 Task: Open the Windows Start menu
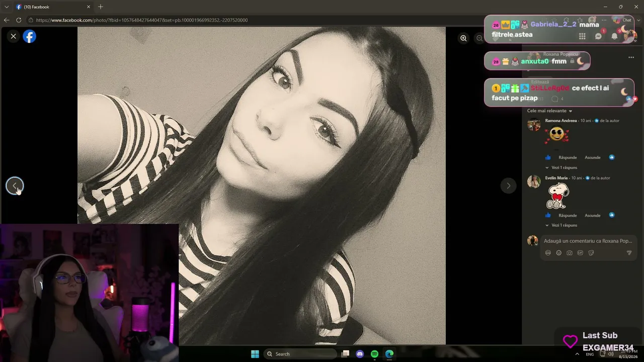coord(255,354)
